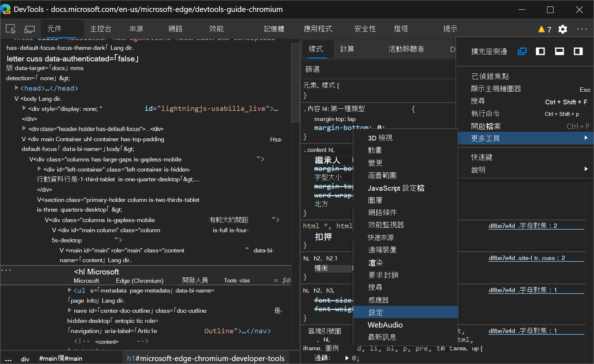Expand the left-container div node

(39, 169)
